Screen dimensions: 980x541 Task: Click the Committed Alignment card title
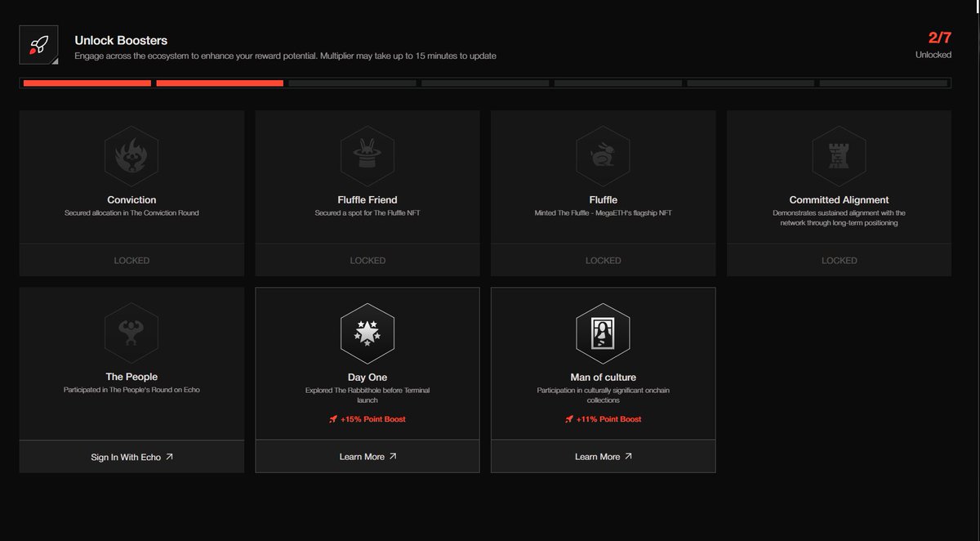coord(839,199)
